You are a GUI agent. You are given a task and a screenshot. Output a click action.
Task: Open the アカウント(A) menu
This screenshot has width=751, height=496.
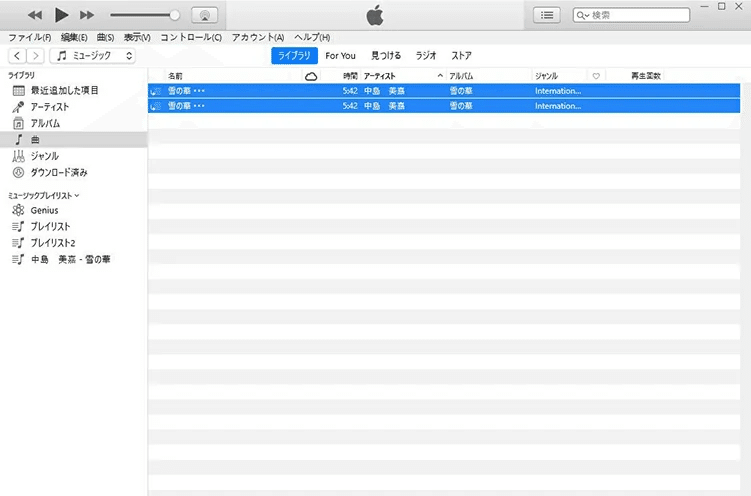pos(258,37)
